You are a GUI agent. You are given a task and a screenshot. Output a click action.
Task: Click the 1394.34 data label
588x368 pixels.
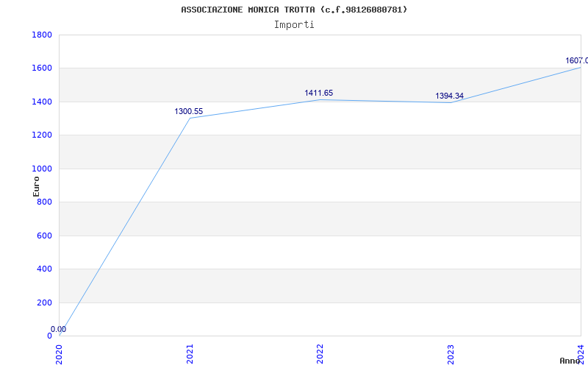(x=449, y=96)
